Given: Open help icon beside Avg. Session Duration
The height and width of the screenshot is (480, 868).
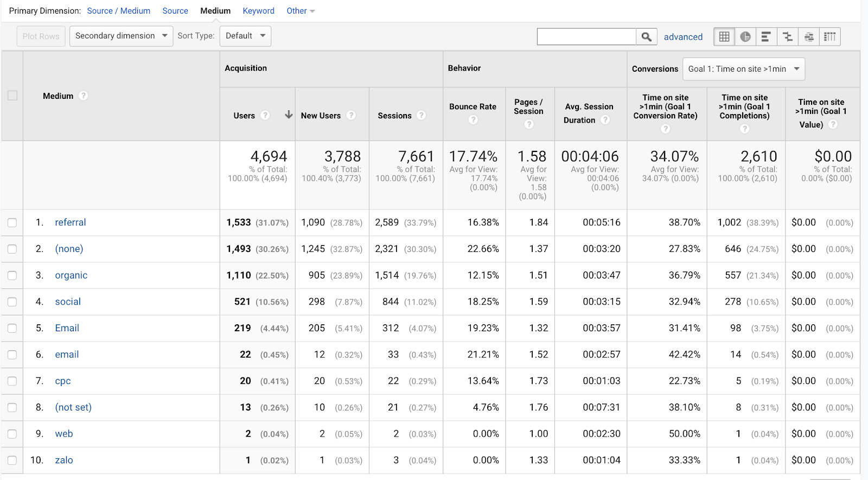Looking at the screenshot, I should point(605,119).
